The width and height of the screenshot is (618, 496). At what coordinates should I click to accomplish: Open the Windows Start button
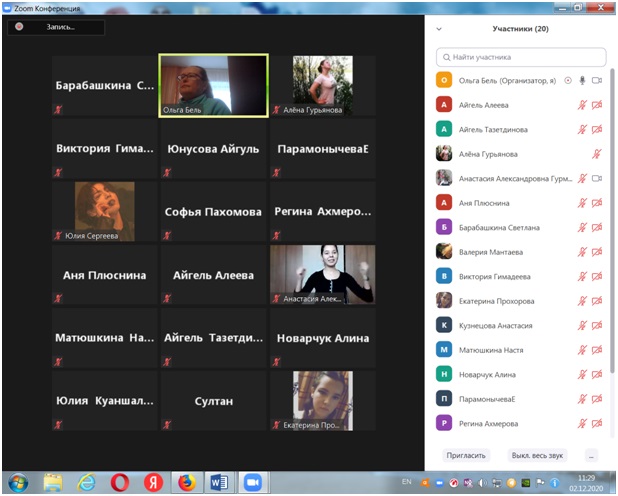[x=18, y=483]
